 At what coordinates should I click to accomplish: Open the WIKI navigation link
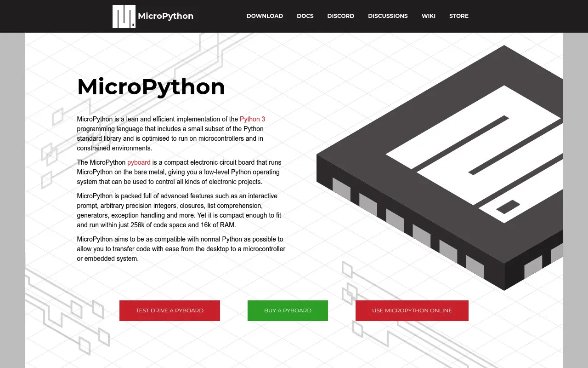point(429,16)
